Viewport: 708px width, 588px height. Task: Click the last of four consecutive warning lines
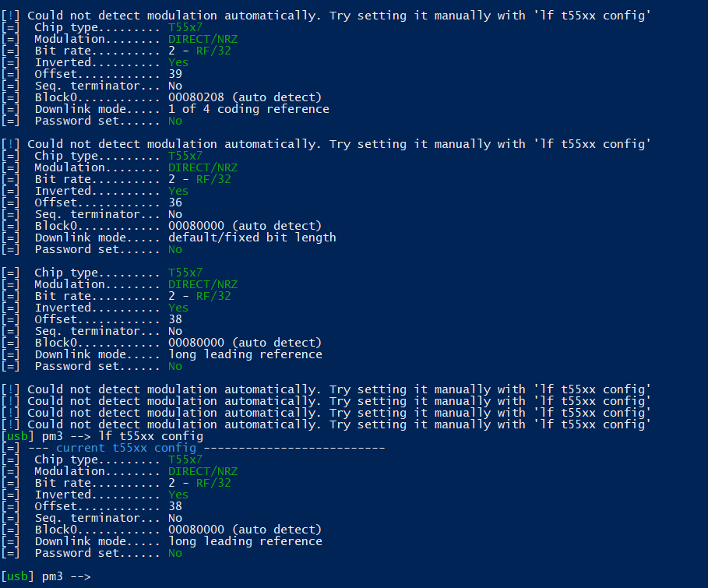click(x=326, y=424)
